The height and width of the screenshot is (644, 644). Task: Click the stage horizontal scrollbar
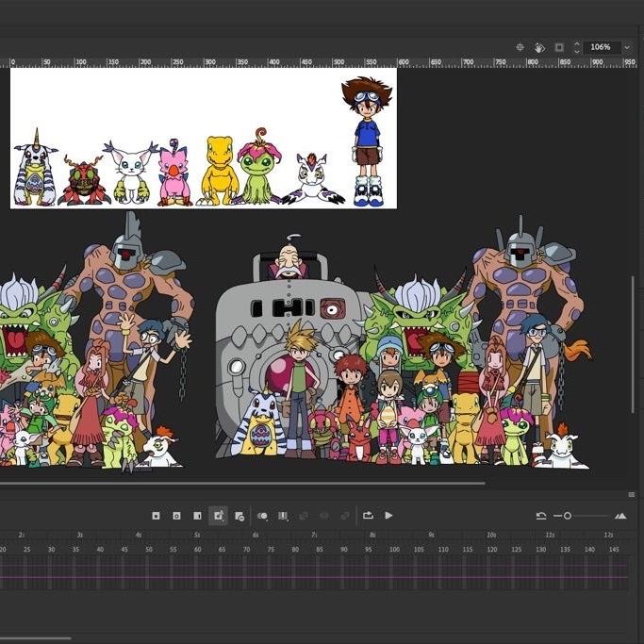click(242, 484)
